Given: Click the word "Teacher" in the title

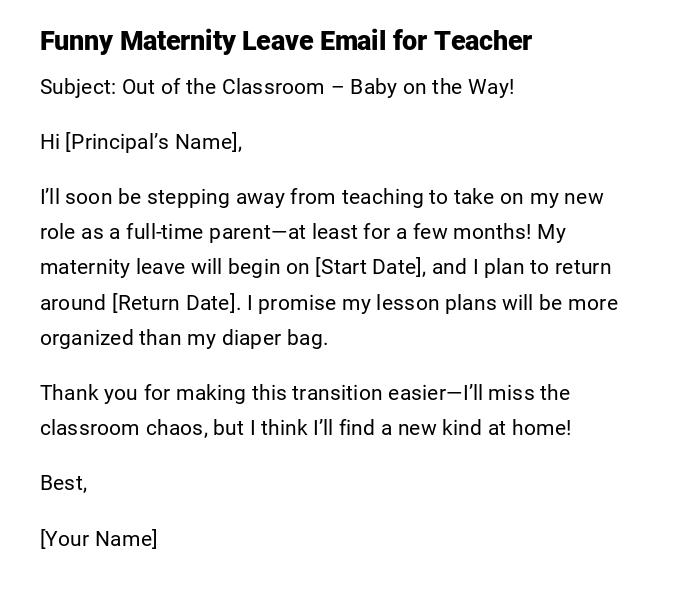Looking at the screenshot, I should [483, 41].
